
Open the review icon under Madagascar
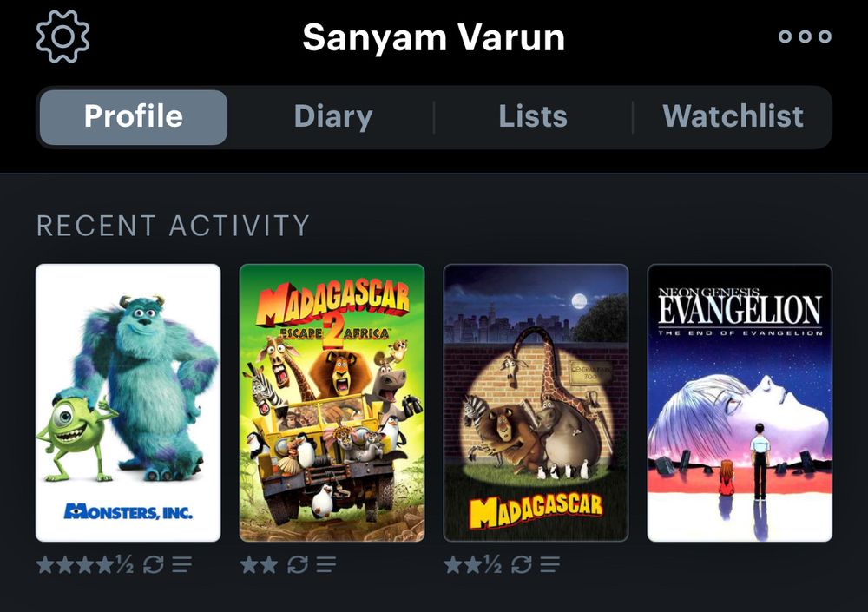(549, 565)
